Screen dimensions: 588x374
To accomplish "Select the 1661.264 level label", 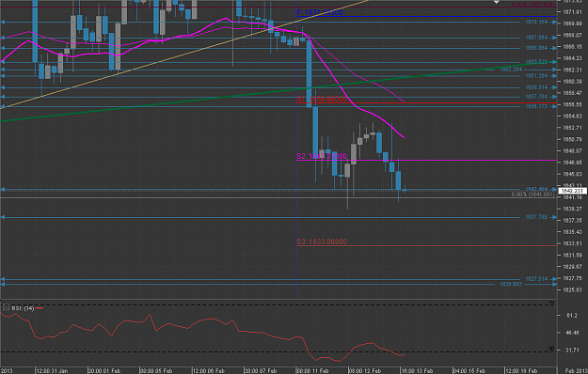I will click(536, 76).
